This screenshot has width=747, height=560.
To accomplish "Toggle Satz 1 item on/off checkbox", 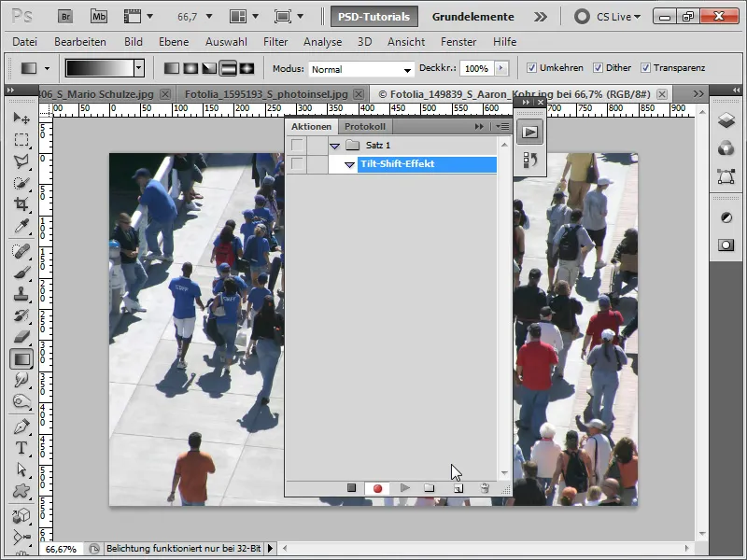I will 297,145.
